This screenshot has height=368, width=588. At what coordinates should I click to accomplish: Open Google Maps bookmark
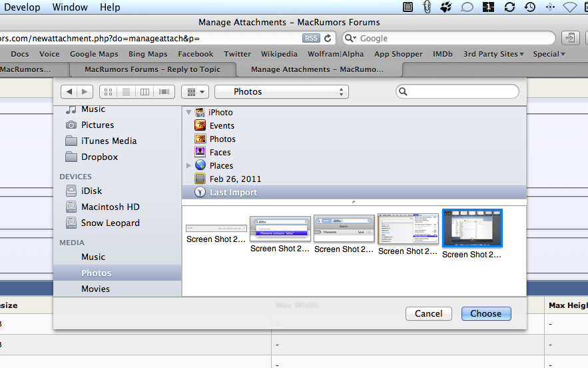click(x=94, y=54)
